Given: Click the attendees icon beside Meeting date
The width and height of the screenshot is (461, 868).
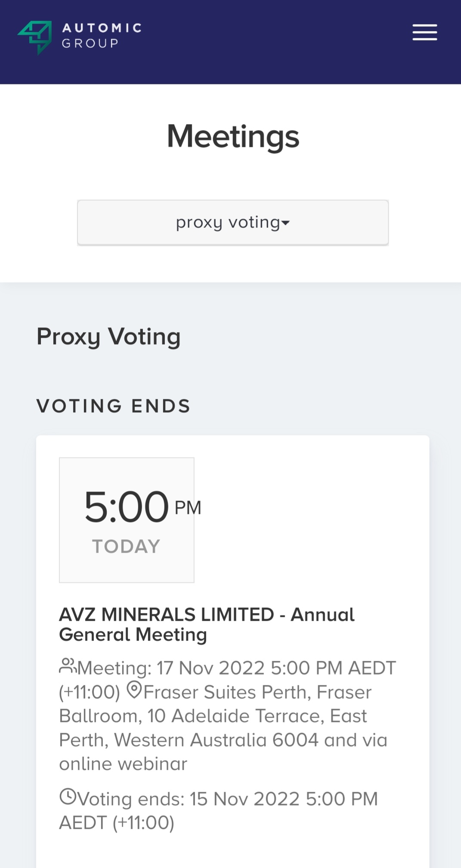Looking at the screenshot, I should 67,666.
